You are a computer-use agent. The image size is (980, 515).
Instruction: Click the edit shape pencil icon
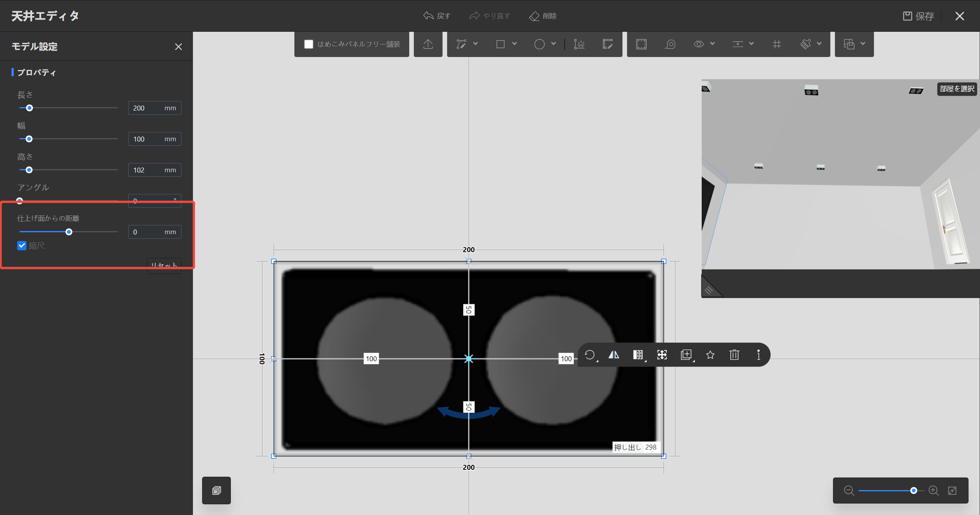(x=608, y=44)
